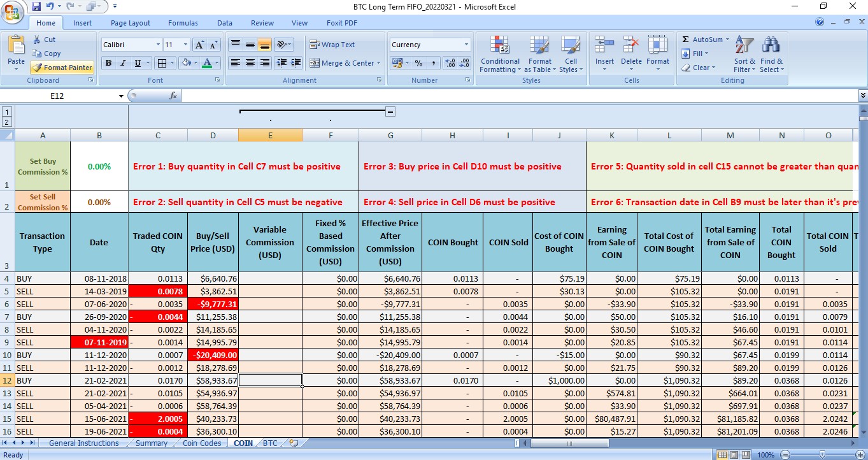
Task: Open the Review ribbon tab
Action: (262, 23)
